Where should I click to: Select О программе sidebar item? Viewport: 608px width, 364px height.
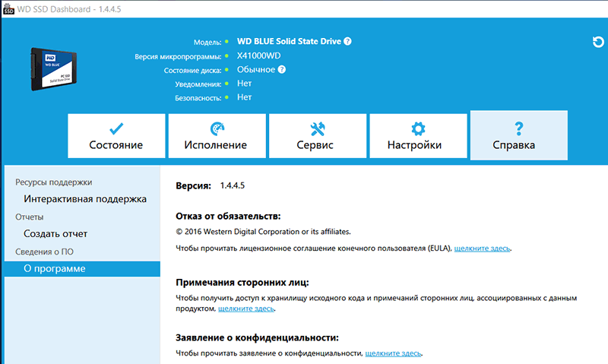(x=82, y=269)
